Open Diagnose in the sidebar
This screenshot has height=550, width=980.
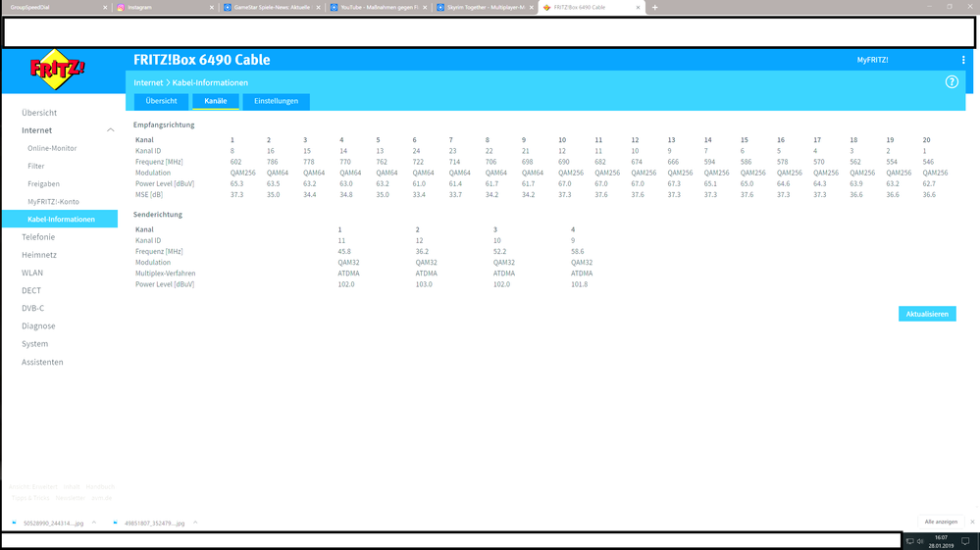point(38,325)
